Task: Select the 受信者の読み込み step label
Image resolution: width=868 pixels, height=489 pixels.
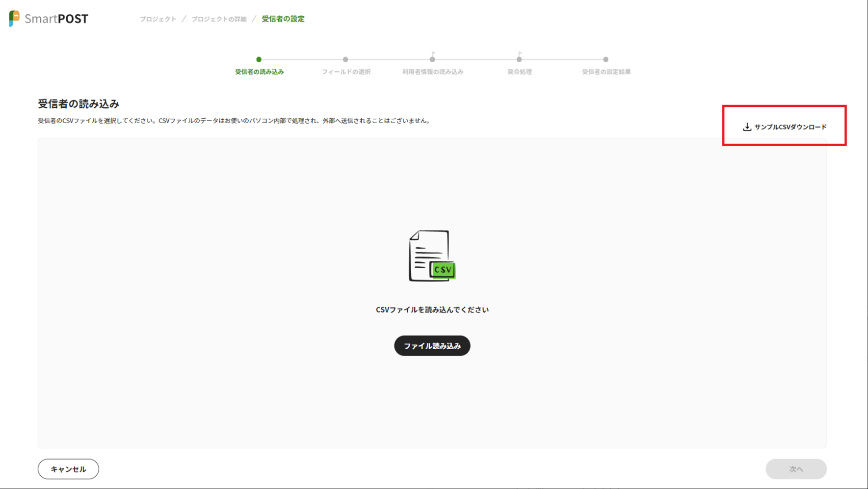Action: 259,72
